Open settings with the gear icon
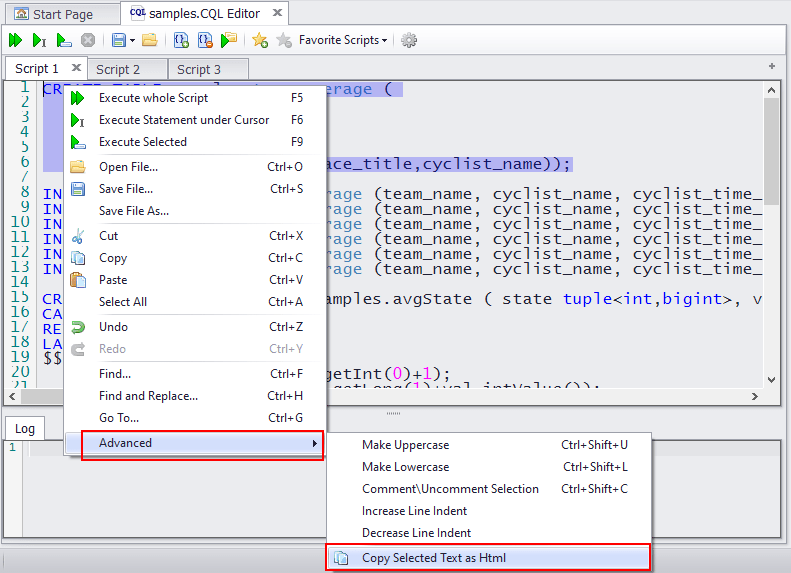Screen dimensions: 791x573 coord(409,40)
